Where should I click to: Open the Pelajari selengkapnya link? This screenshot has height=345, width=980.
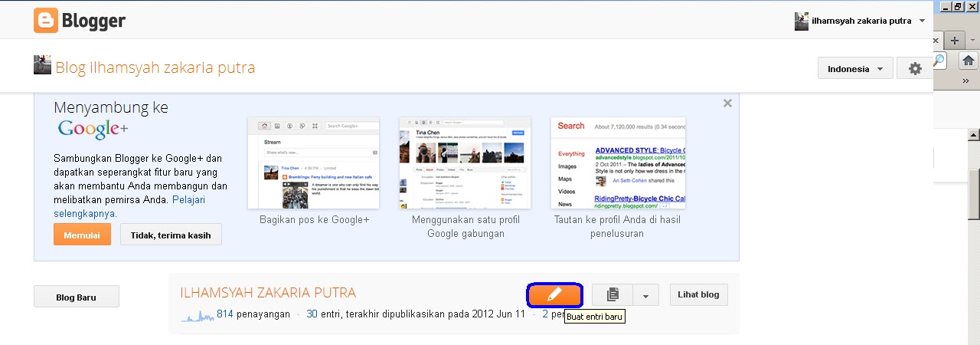coord(85,213)
